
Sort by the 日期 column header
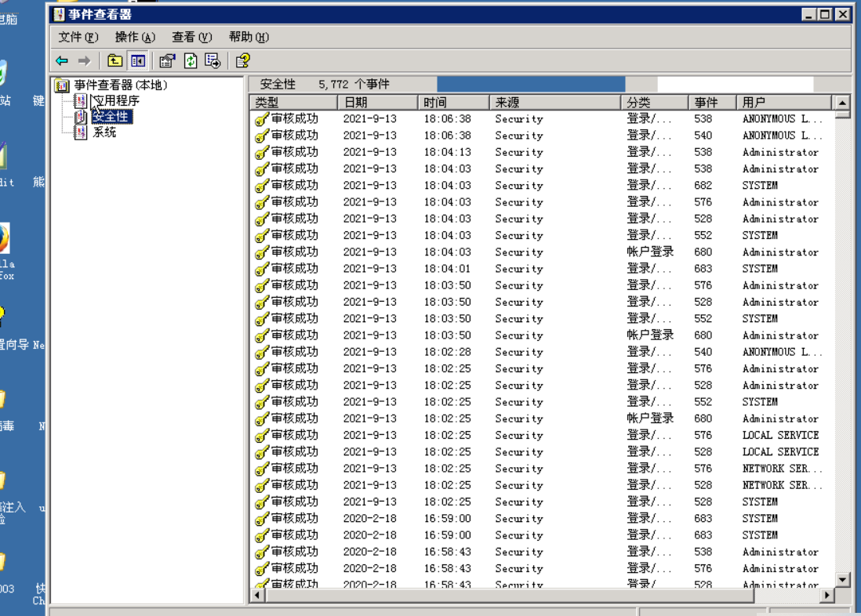pos(377,102)
